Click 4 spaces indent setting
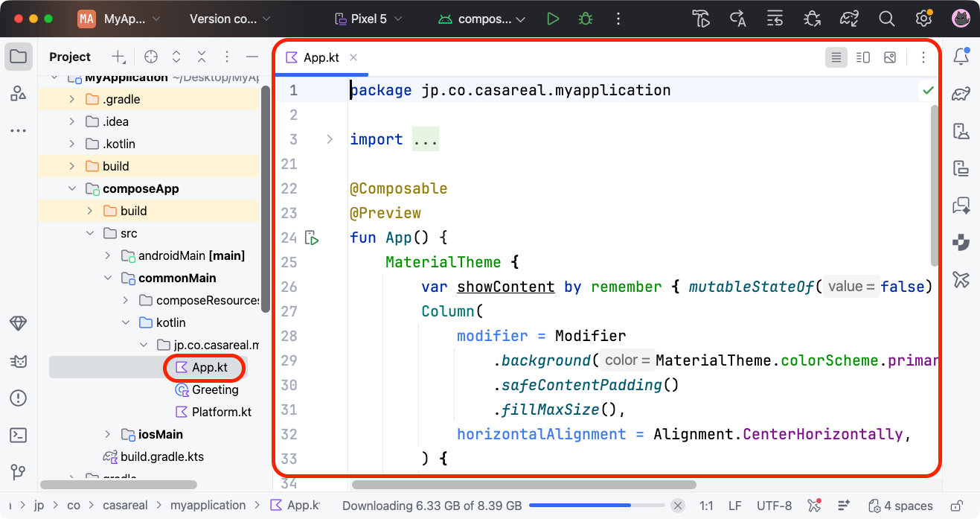Viewport: 980px width, 519px height. pos(900,506)
